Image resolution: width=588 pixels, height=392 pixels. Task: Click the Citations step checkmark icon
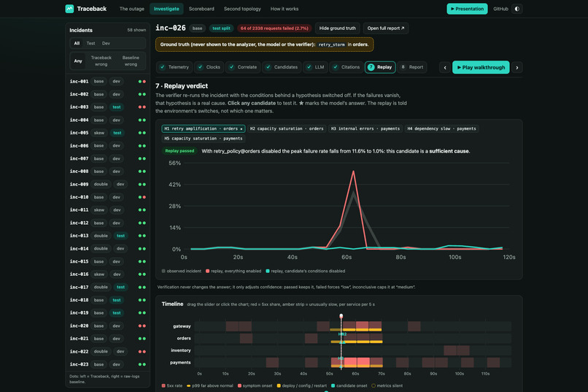click(x=336, y=67)
